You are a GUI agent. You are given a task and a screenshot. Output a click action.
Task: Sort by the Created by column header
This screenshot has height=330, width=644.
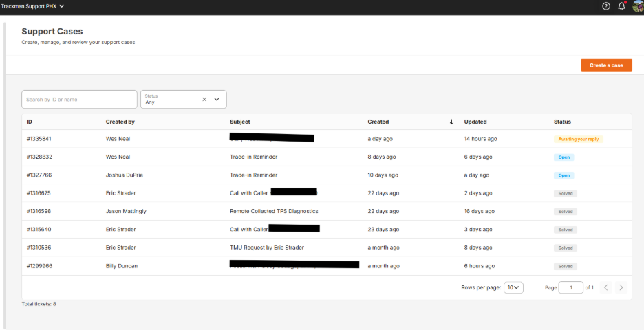click(120, 122)
